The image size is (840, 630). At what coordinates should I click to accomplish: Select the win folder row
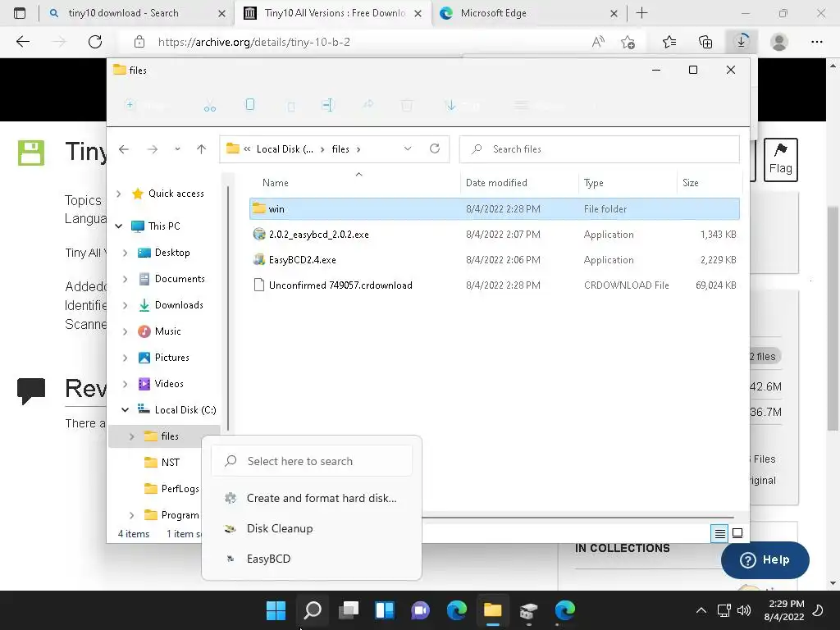(495, 209)
